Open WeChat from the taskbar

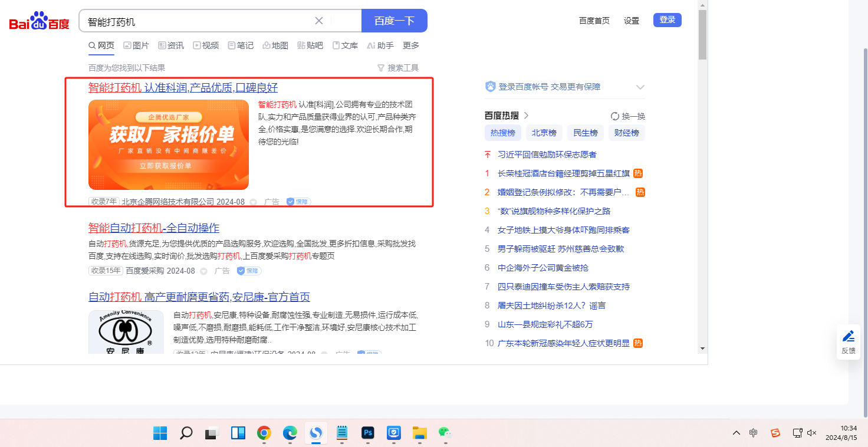pos(445,433)
